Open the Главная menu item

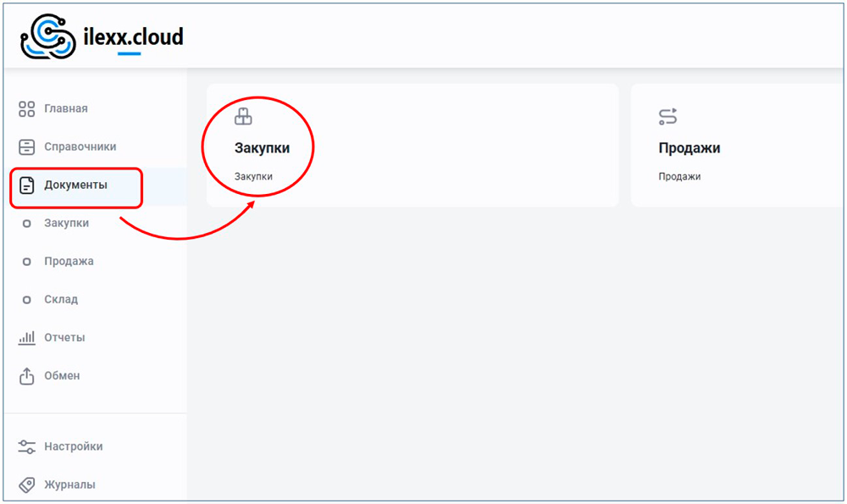coord(66,108)
